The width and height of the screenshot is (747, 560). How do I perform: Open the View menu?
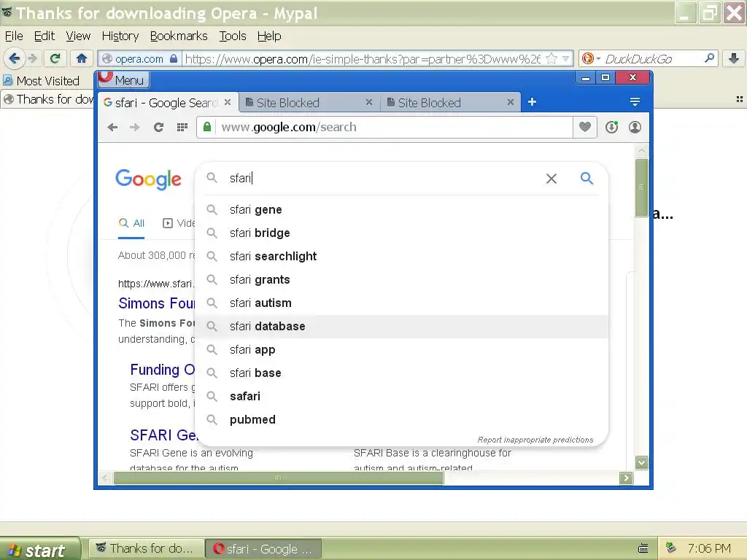click(78, 36)
